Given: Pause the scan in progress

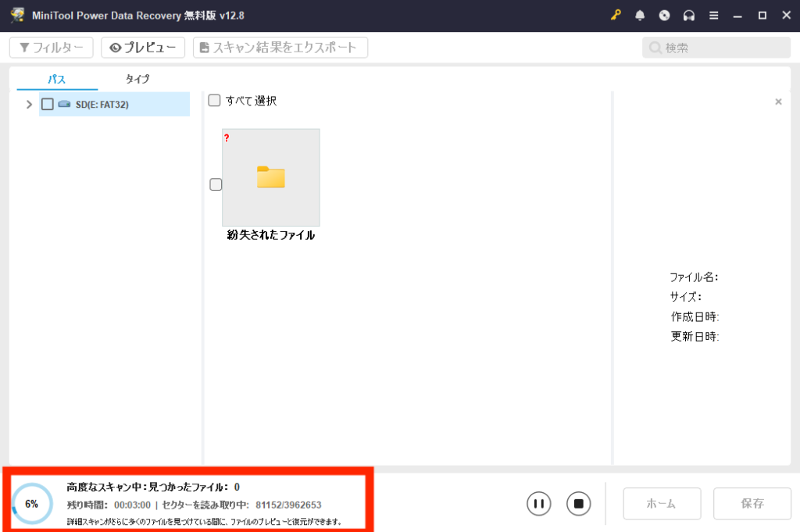Looking at the screenshot, I should tap(538, 504).
